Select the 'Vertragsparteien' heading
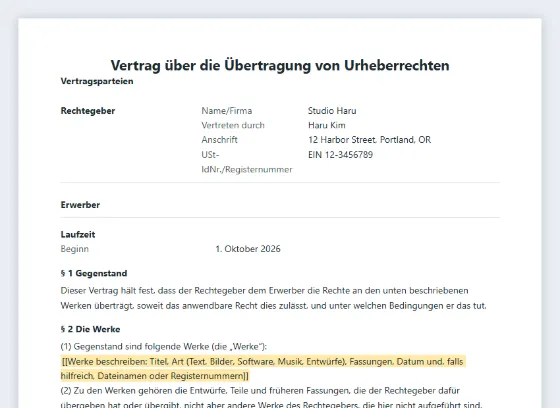This screenshot has height=408, width=560. tap(97, 81)
